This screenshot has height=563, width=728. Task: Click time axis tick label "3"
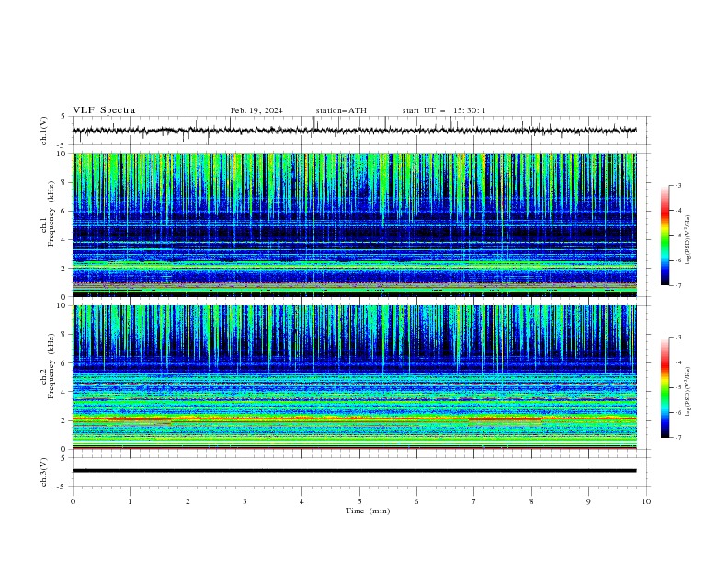click(245, 501)
